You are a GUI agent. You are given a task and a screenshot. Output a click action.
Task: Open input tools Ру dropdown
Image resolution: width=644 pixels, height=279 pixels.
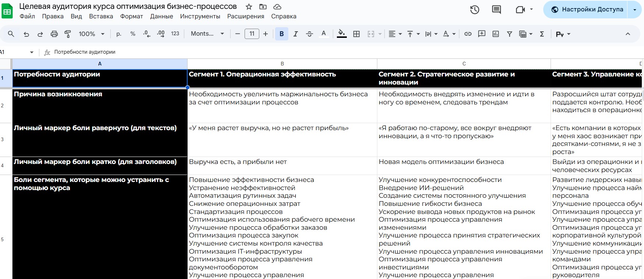pyautogui.click(x=563, y=34)
